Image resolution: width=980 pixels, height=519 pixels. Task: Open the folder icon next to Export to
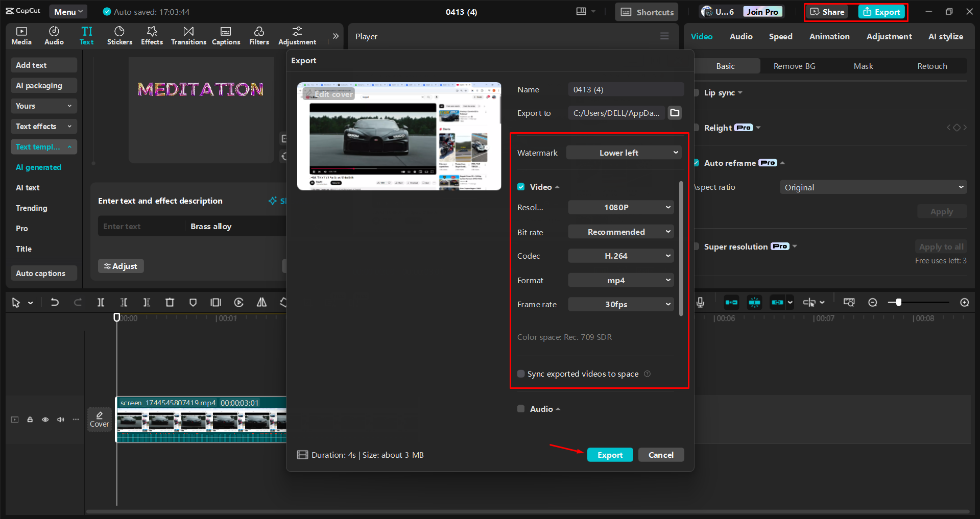click(x=675, y=113)
